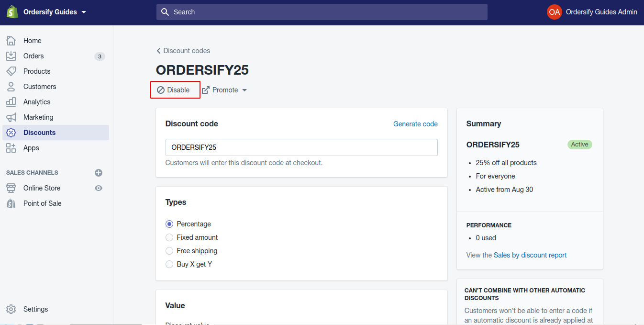
Task: Click the SALES CHANNELS section label
Action: [32, 173]
